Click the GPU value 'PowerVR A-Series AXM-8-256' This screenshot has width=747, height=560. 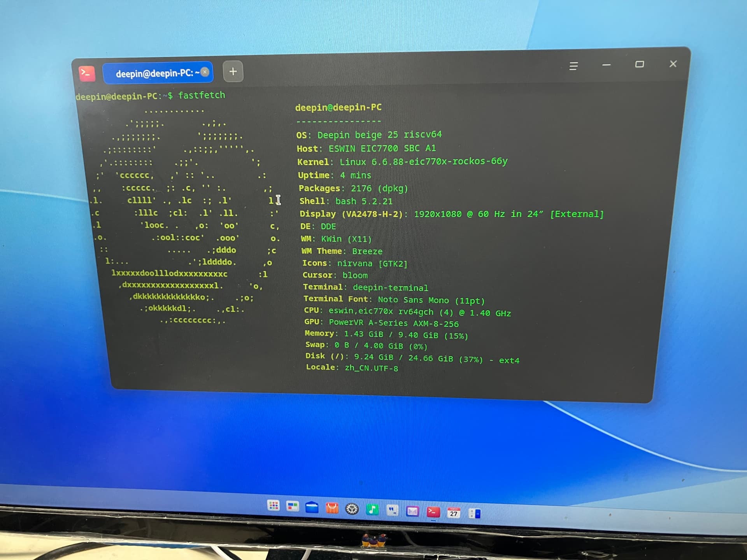tap(394, 323)
